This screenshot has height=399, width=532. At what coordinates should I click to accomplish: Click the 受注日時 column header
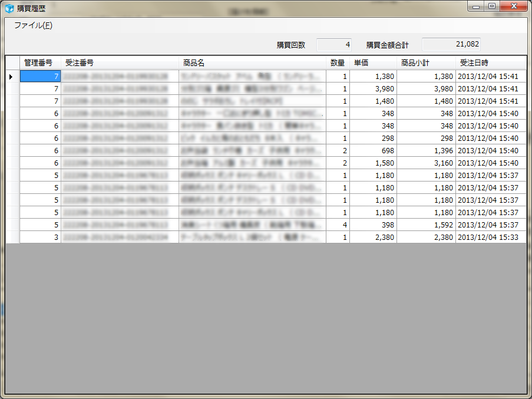tap(490, 63)
